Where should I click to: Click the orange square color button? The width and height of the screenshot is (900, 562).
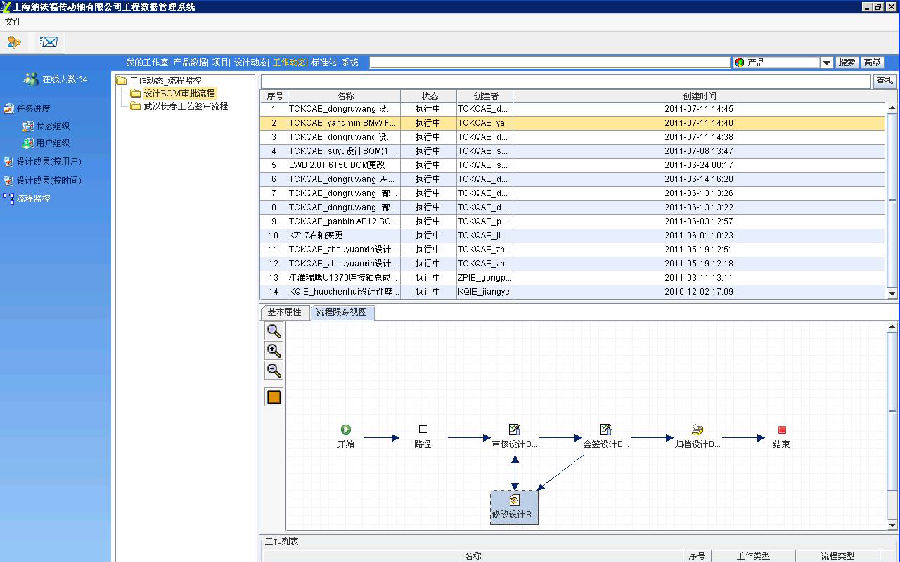coord(273,397)
